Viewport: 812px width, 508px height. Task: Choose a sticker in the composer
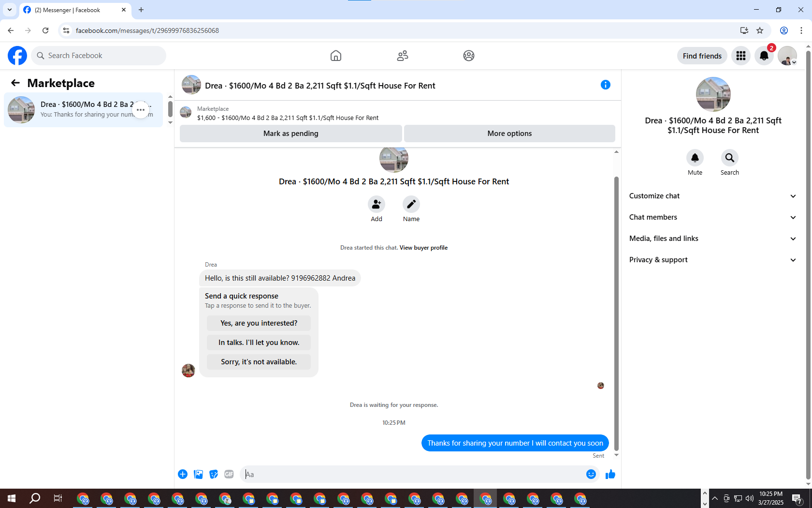pyautogui.click(x=214, y=474)
